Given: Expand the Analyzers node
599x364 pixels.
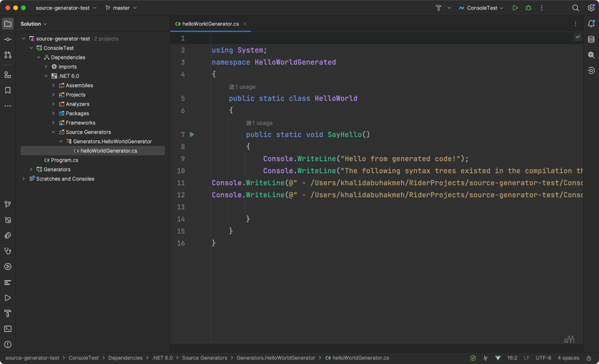Looking at the screenshot, I should pos(53,104).
